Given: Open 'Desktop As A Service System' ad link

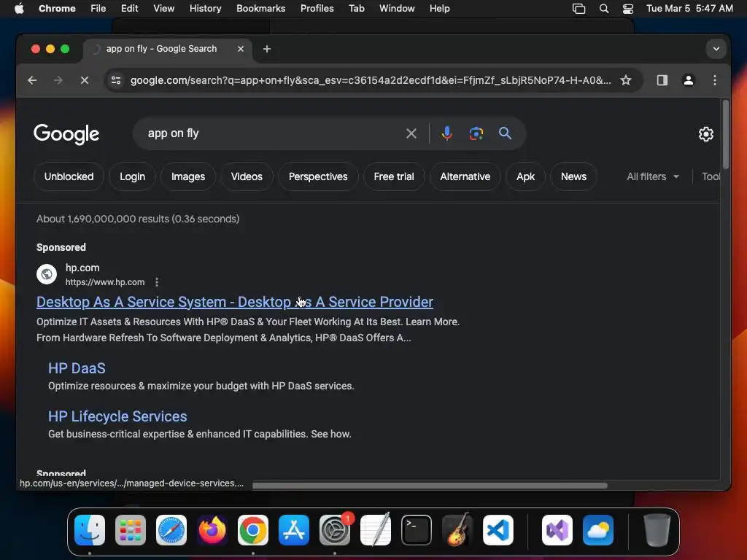Looking at the screenshot, I should [x=235, y=303].
